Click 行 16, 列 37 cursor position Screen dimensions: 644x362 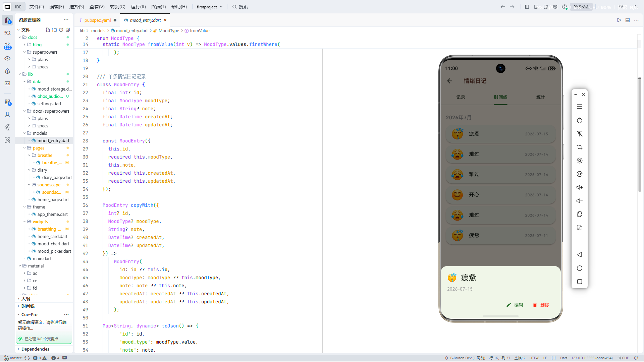(499, 358)
